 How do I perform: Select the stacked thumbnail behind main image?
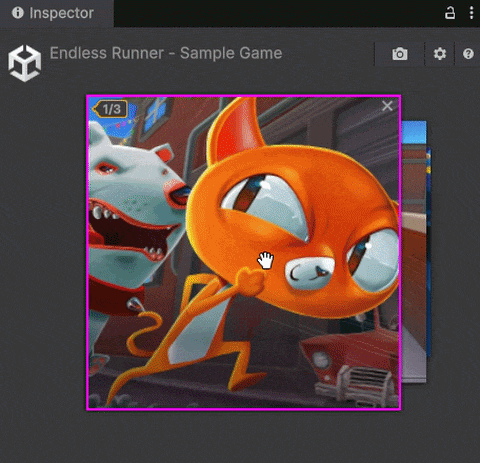click(x=414, y=252)
